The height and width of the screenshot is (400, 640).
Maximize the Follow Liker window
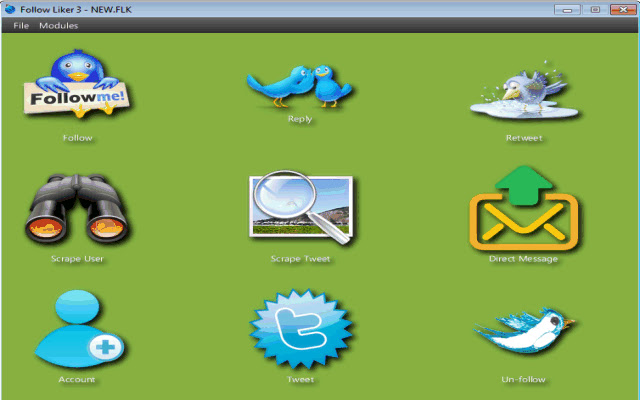[595, 9]
